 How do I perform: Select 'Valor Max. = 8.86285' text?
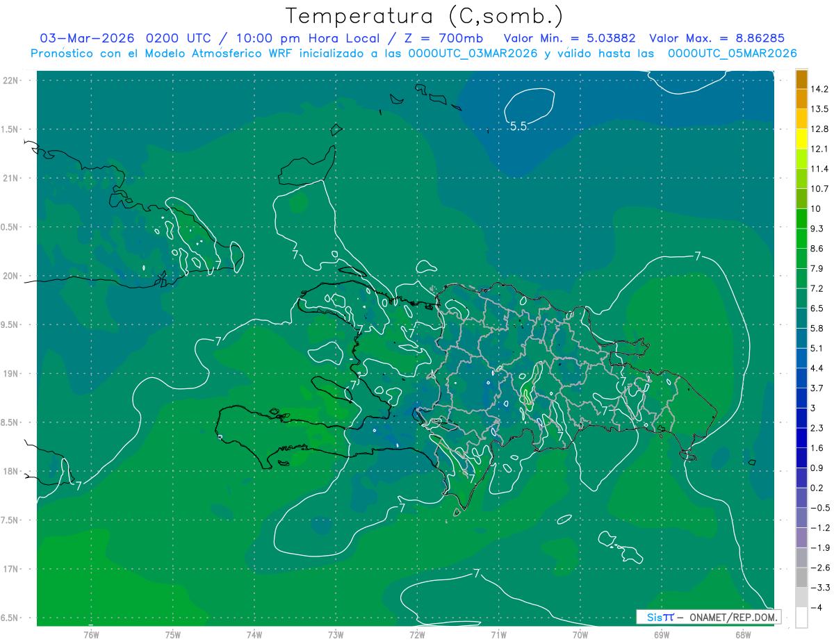pyautogui.click(x=717, y=38)
